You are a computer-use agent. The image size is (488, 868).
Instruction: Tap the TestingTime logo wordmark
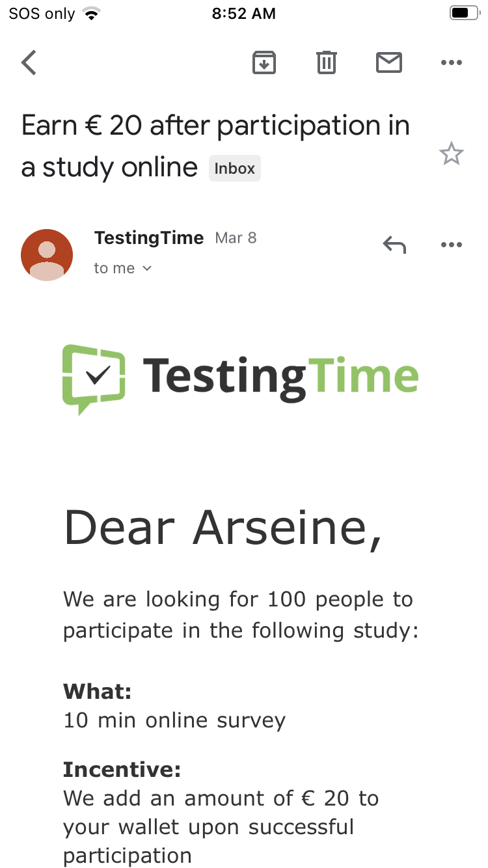click(280, 376)
